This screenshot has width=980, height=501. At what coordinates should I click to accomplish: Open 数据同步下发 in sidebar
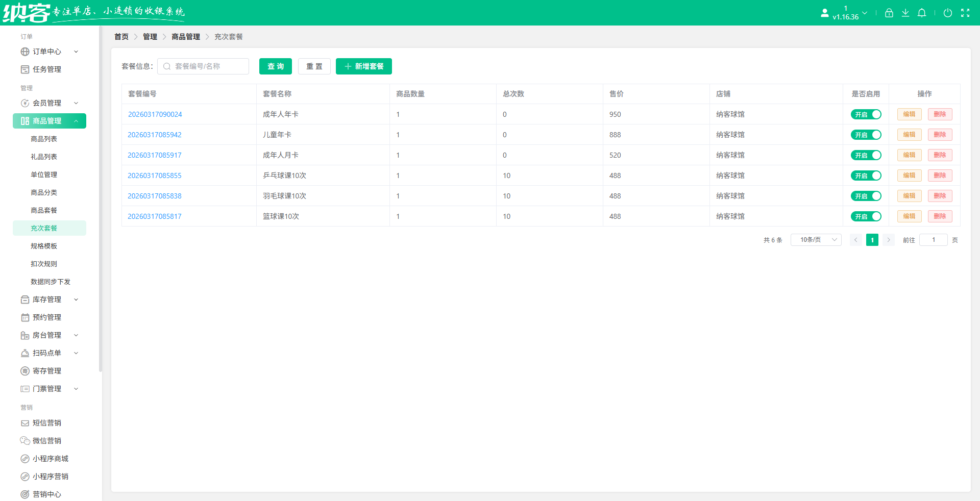(x=51, y=282)
